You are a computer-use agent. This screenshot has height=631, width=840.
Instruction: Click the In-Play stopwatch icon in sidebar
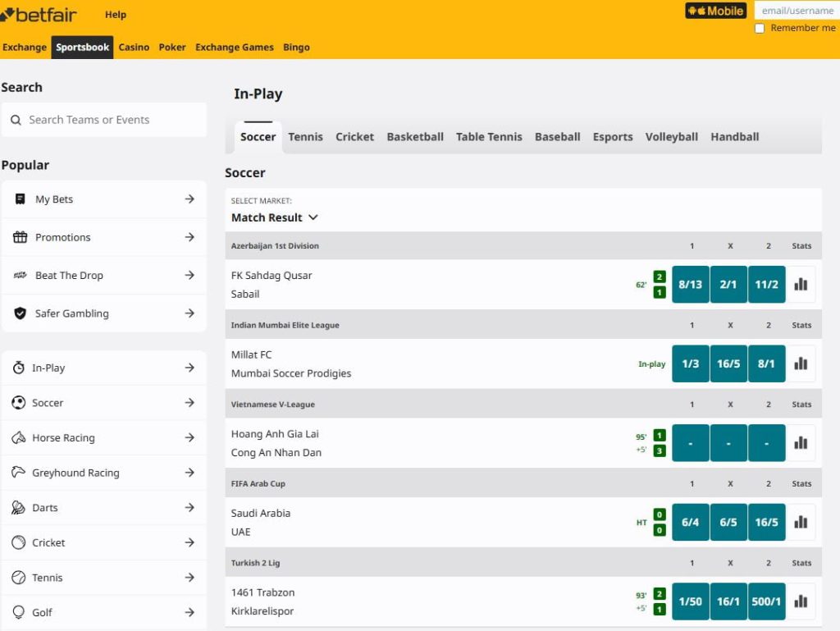tap(19, 368)
